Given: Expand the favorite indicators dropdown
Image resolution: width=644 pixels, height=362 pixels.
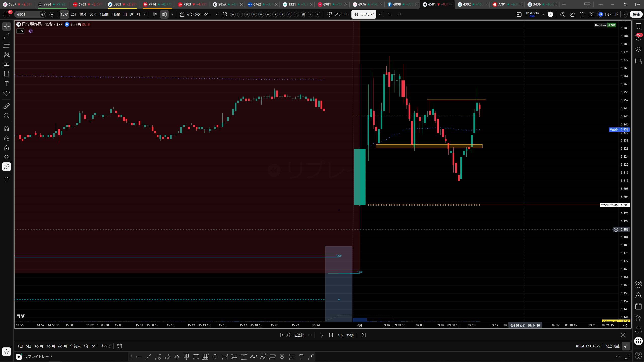Looking at the screenshot, I should click(x=217, y=14).
